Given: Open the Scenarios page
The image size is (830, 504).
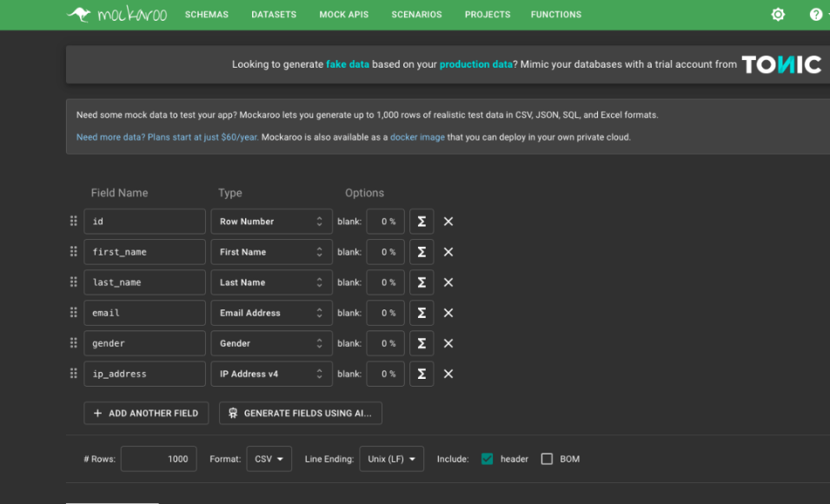Looking at the screenshot, I should [416, 15].
